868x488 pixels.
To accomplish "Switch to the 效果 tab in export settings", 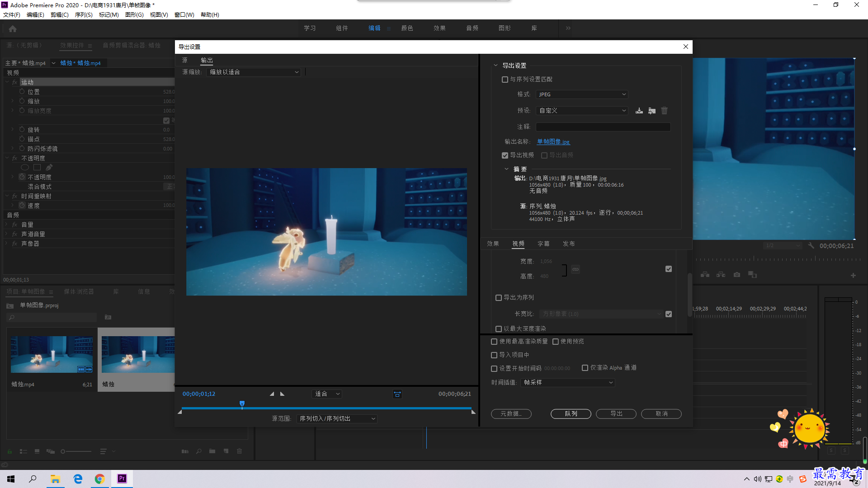I will click(493, 244).
